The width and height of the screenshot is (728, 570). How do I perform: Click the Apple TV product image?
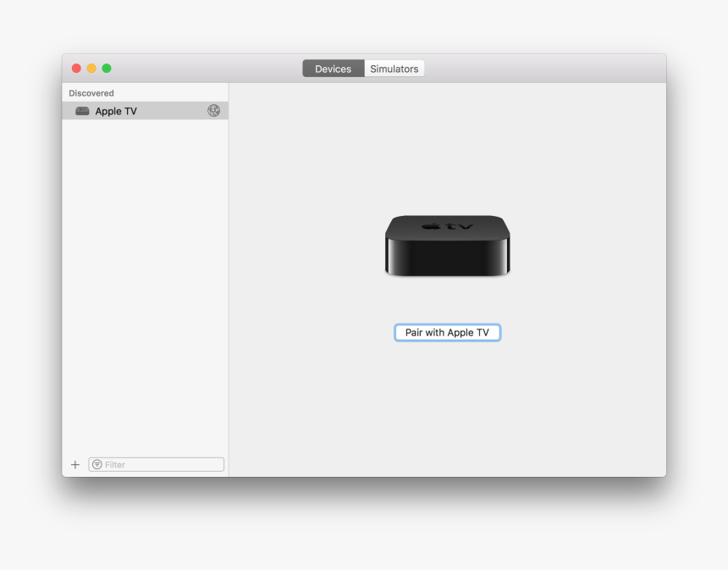click(447, 246)
